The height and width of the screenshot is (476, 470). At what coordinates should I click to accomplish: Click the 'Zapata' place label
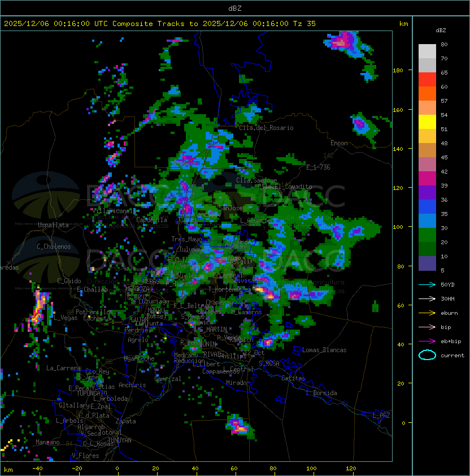pyautogui.click(x=125, y=421)
